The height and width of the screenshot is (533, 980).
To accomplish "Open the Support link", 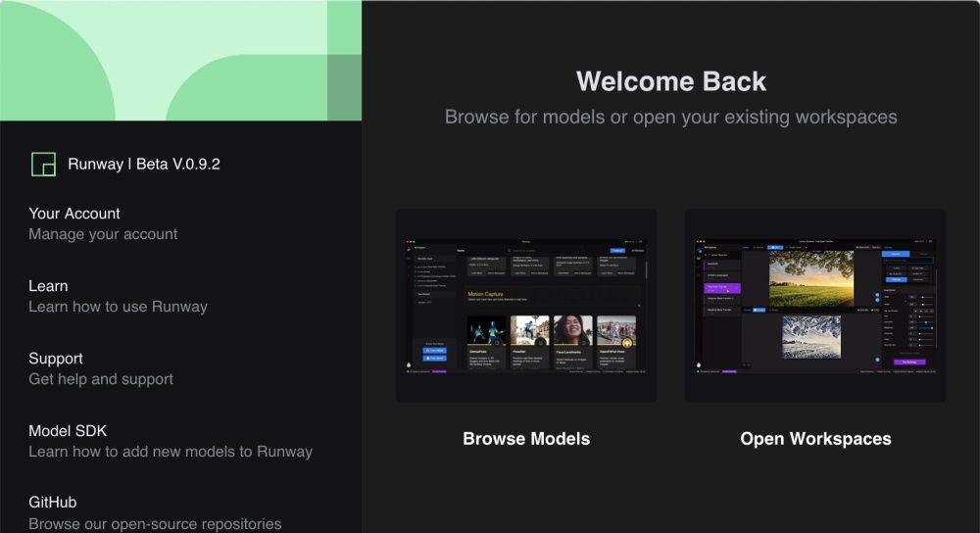I will 56,359.
